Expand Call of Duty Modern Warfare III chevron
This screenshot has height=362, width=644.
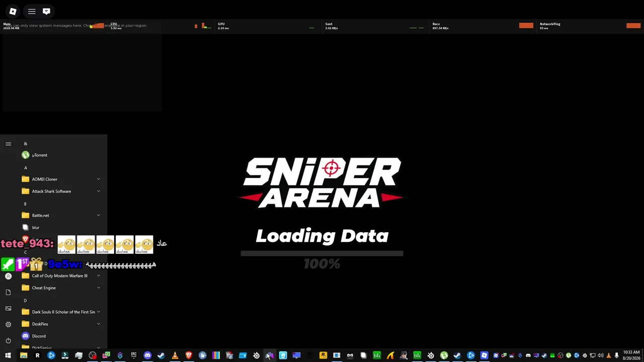click(99, 276)
